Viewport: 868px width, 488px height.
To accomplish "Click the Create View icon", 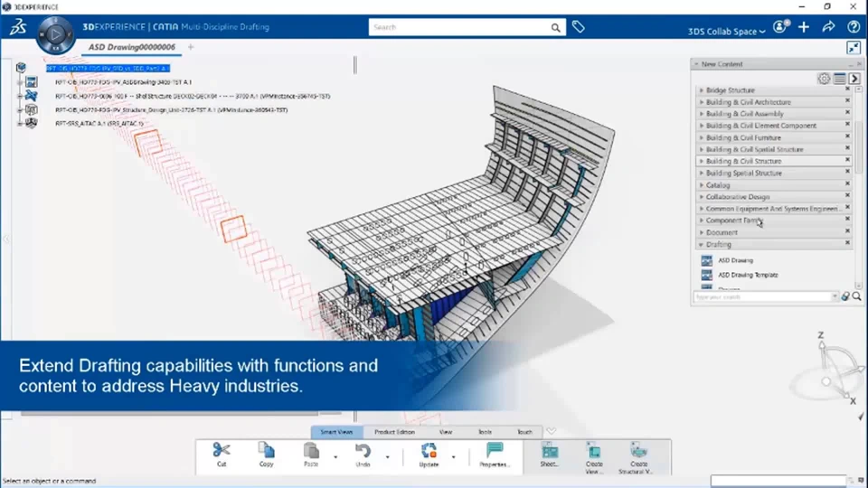I will 594,450.
